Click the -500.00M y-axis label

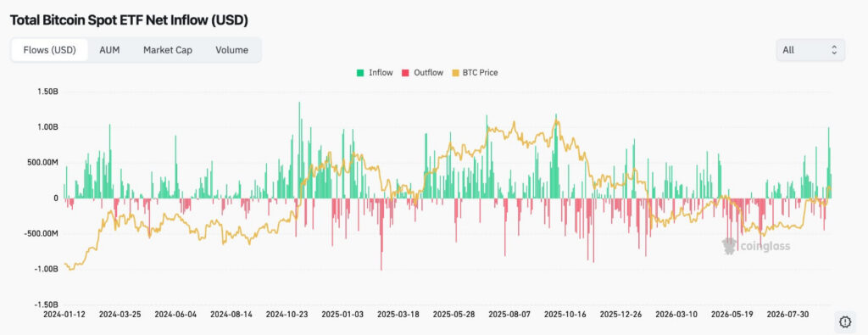click(40, 233)
